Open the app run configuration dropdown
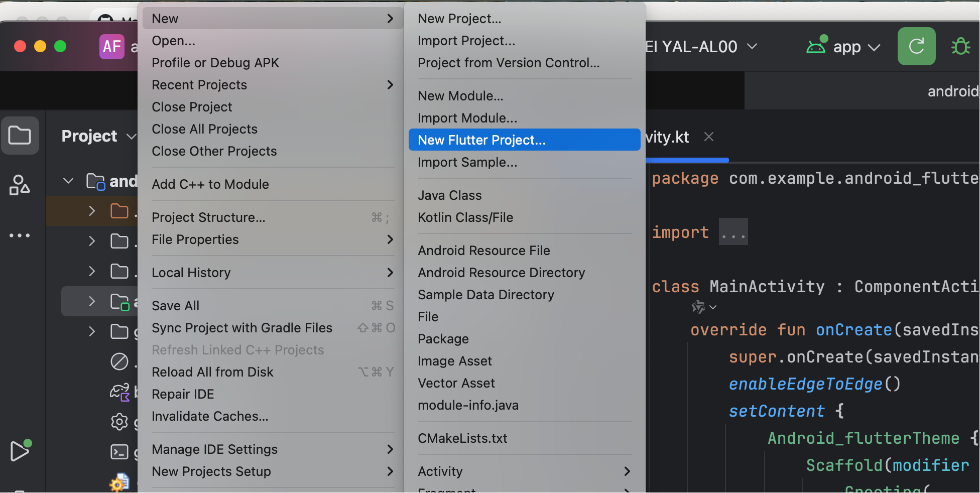Image resolution: width=980 pixels, height=493 pixels. [874, 47]
